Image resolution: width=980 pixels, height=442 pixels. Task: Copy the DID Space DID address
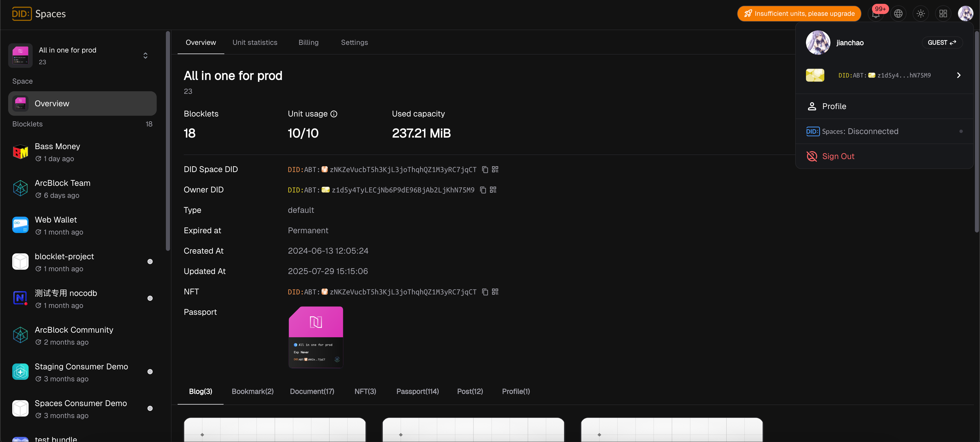pyautogui.click(x=485, y=170)
